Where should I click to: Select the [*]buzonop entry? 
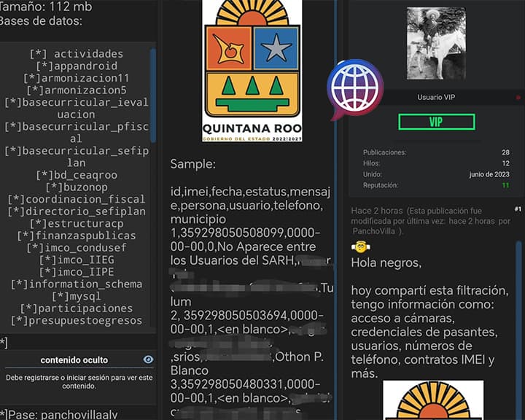click(x=77, y=187)
